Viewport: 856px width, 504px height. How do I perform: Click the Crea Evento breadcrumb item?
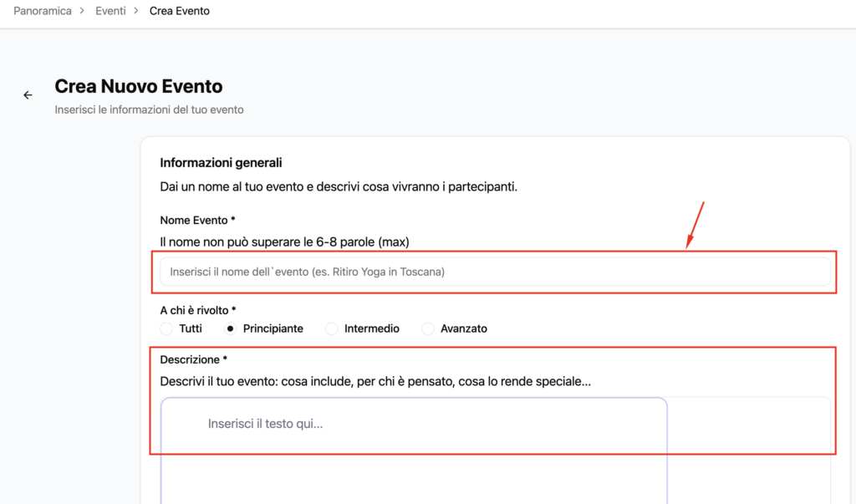pos(180,12)
